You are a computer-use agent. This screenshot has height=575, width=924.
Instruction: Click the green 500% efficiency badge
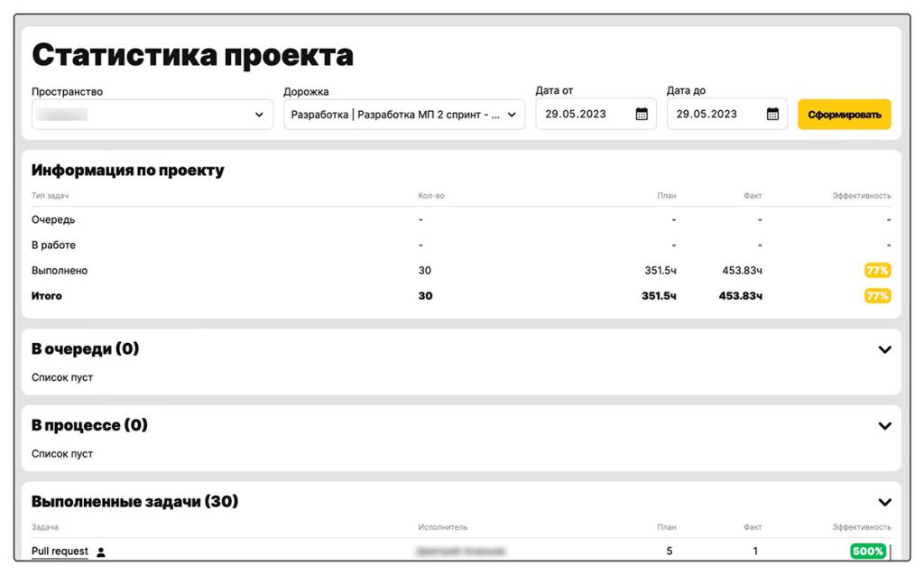868,552
